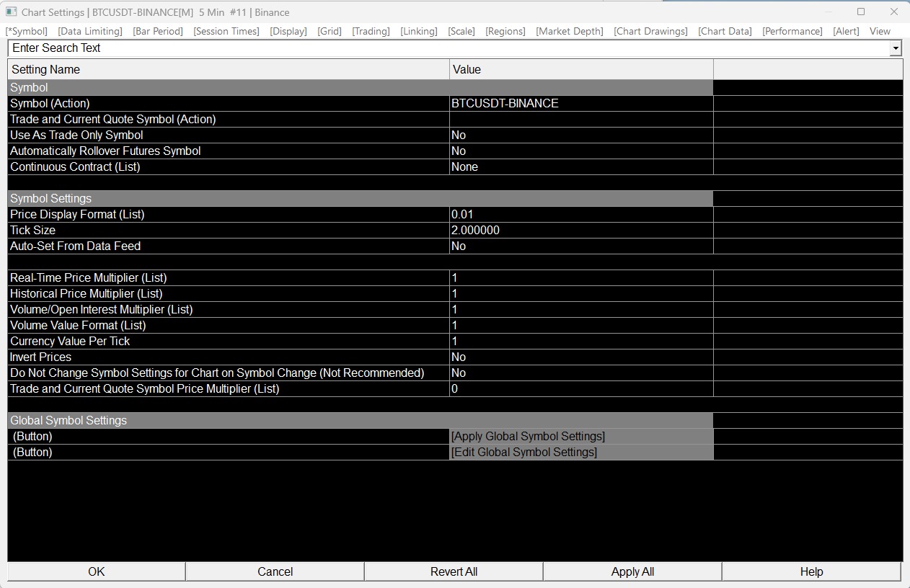Click Edit Global Symbol Settings button
This screenshot has width=910, height=588.
click(581, 453)
